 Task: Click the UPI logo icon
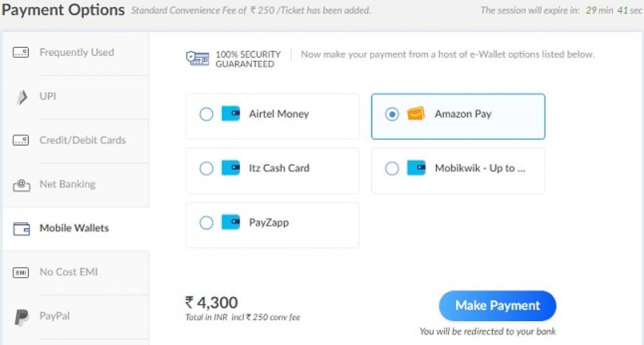click(x=22, y=97)
